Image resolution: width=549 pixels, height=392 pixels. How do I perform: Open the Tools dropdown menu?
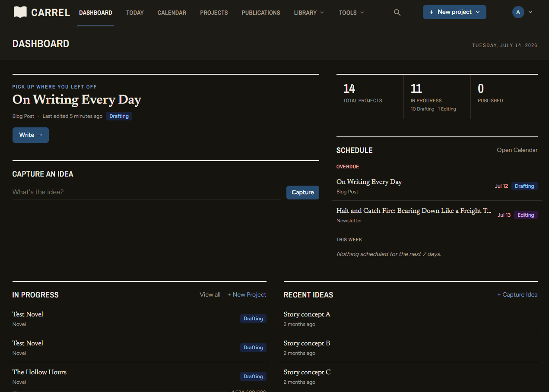click(351, 13)
